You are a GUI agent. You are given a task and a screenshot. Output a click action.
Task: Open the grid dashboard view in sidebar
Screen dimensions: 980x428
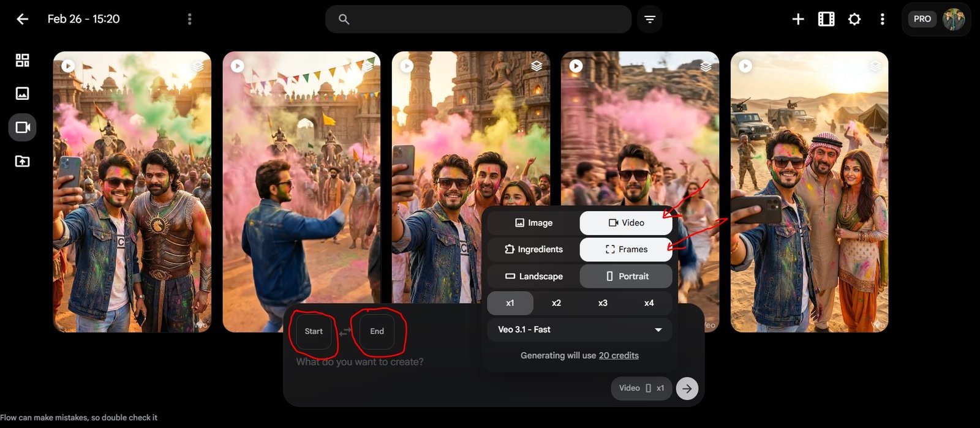tap(23, 60)
